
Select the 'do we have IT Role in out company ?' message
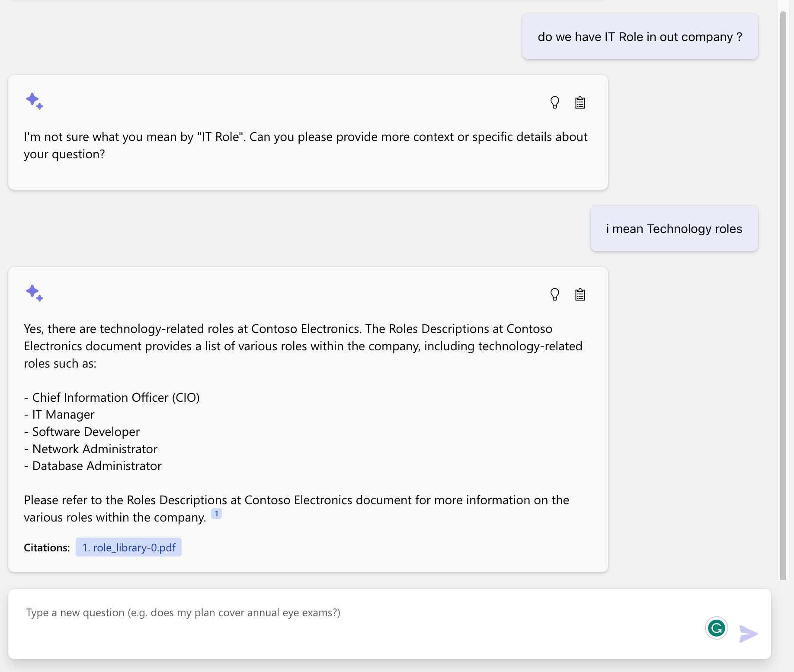click(640, 37)
